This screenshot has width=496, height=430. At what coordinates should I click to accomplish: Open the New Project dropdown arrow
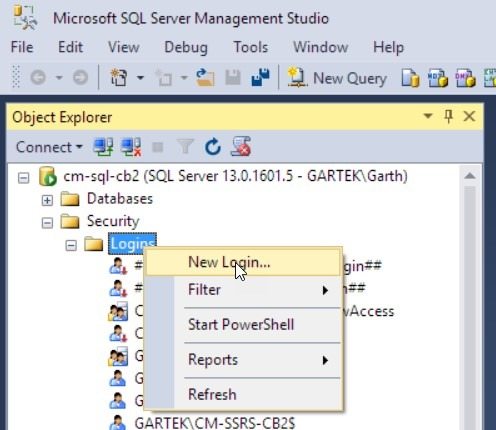point(140,78)
